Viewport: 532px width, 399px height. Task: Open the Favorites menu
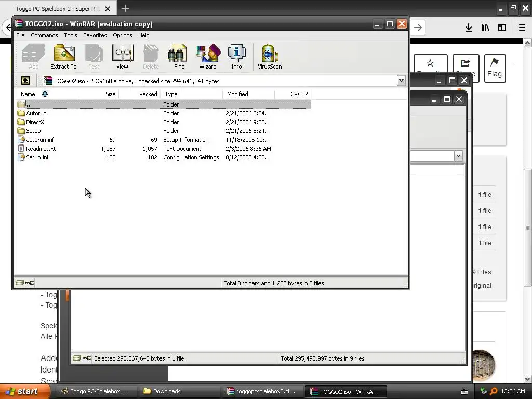95,35
